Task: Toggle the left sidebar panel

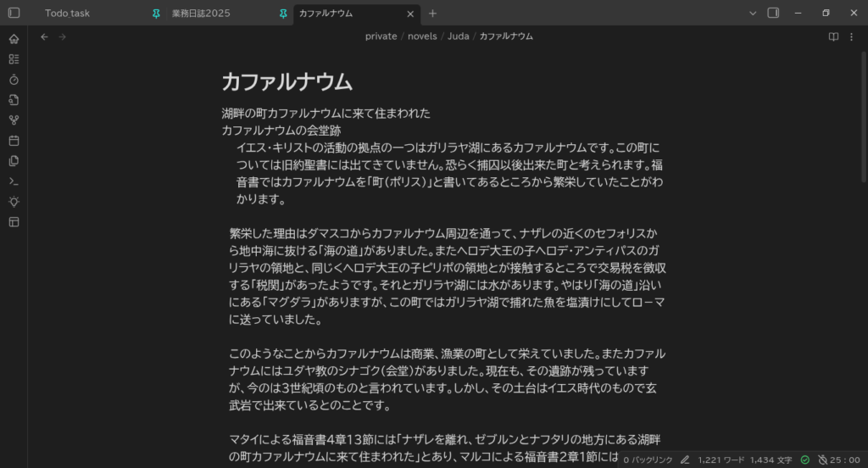Action: coord(14,14)
